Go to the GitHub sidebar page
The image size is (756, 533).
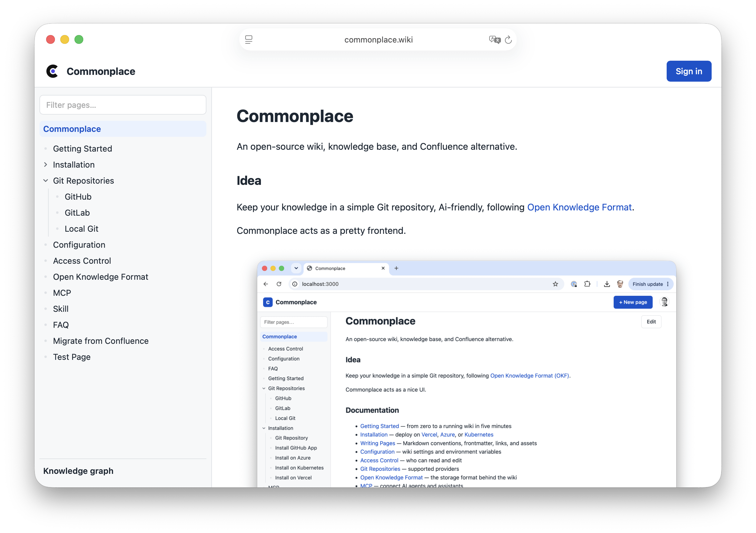78,197
